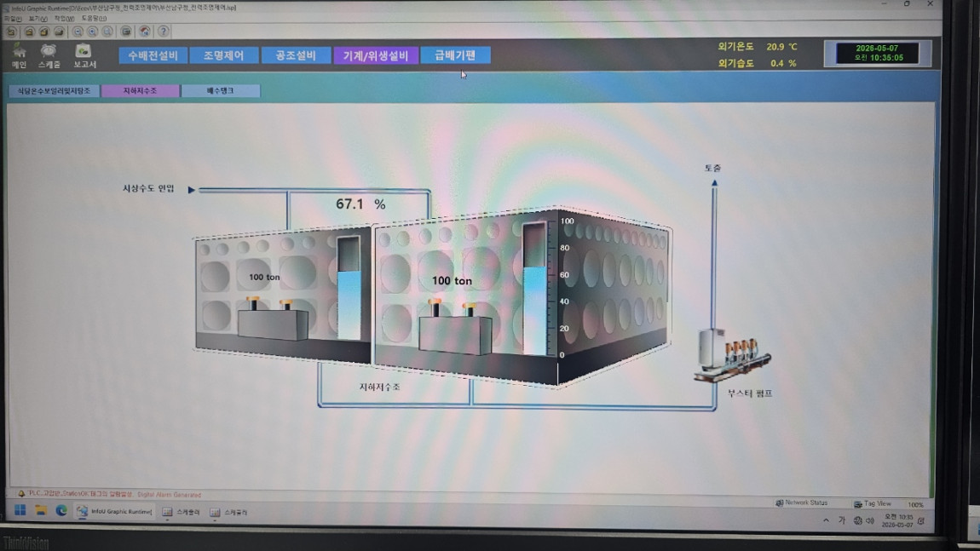
Task: Click the alarm bell in the status bar
Action: point(20,494)
